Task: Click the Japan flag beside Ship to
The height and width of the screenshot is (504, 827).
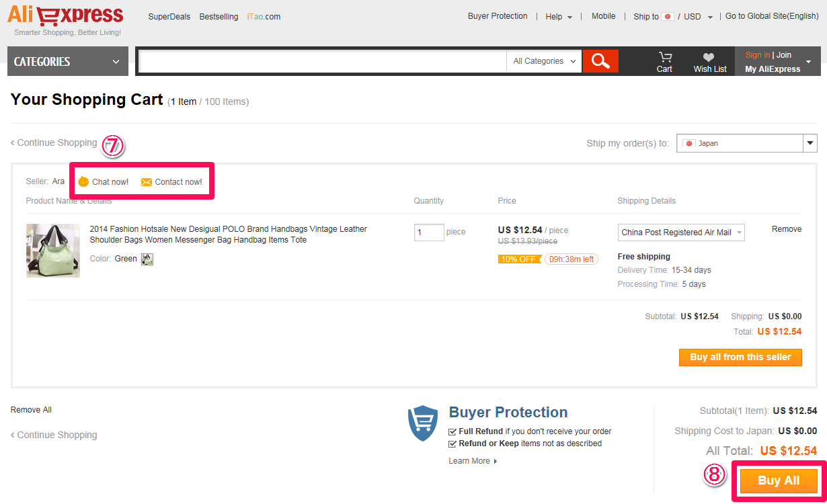Action: pyautogui.click(x=668, y=17)
